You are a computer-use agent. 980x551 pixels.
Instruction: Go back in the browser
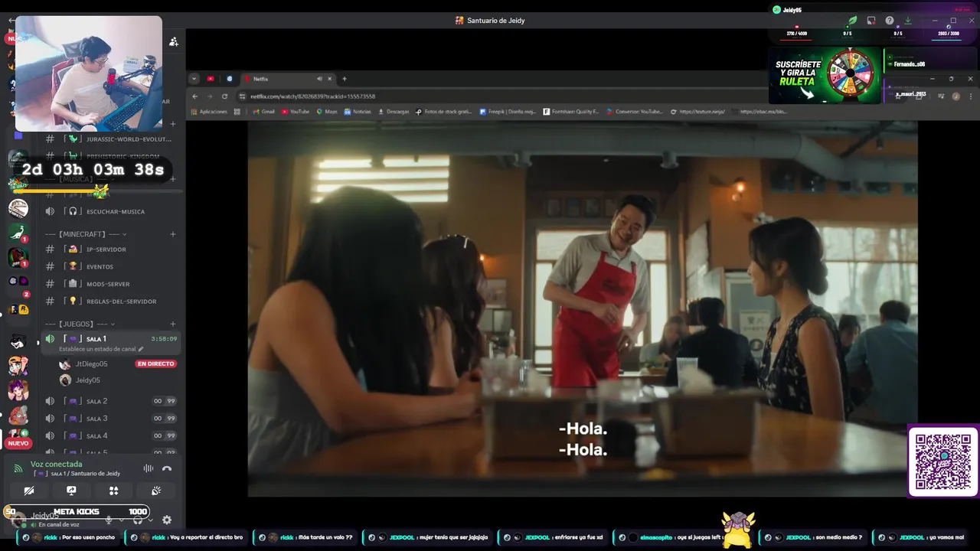(x=195, y=96)
